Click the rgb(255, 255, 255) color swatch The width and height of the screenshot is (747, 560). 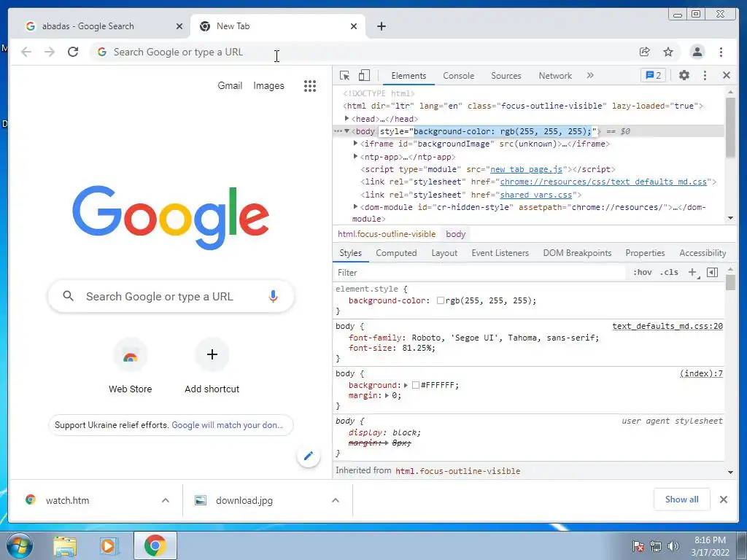tap(441, 300)
